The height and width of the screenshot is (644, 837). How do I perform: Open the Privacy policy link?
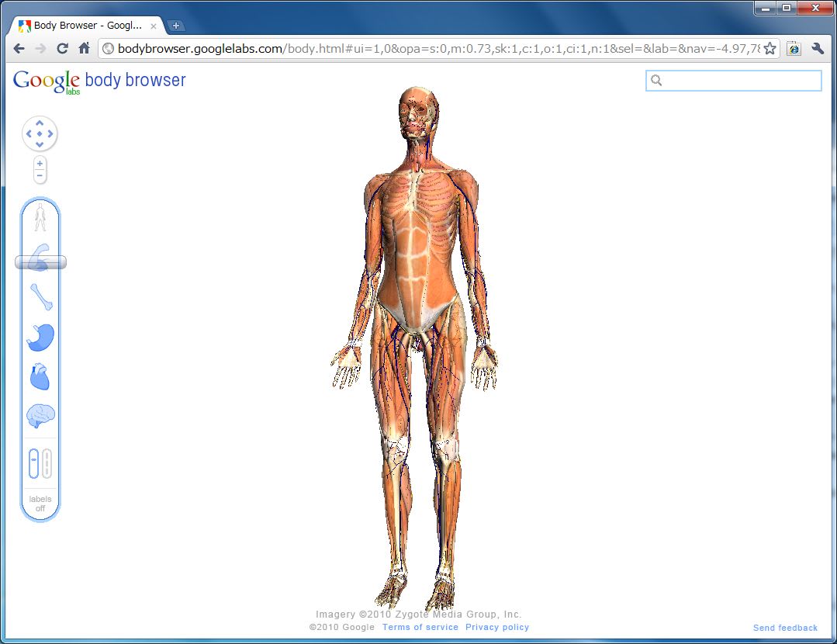496,627
